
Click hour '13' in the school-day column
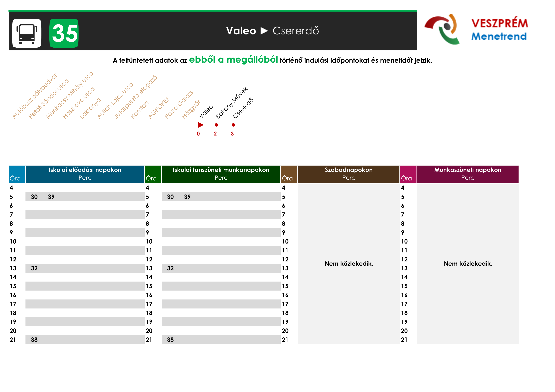13,268
